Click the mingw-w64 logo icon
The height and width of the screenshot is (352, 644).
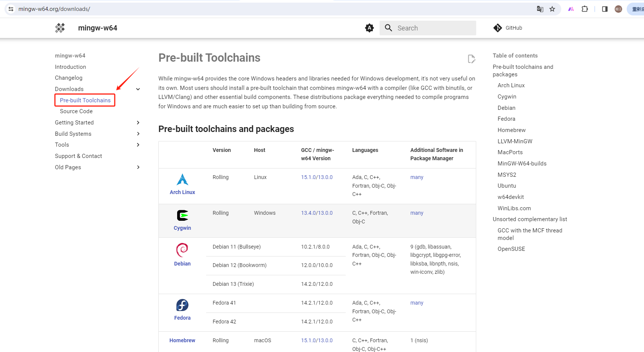(60, 28)
